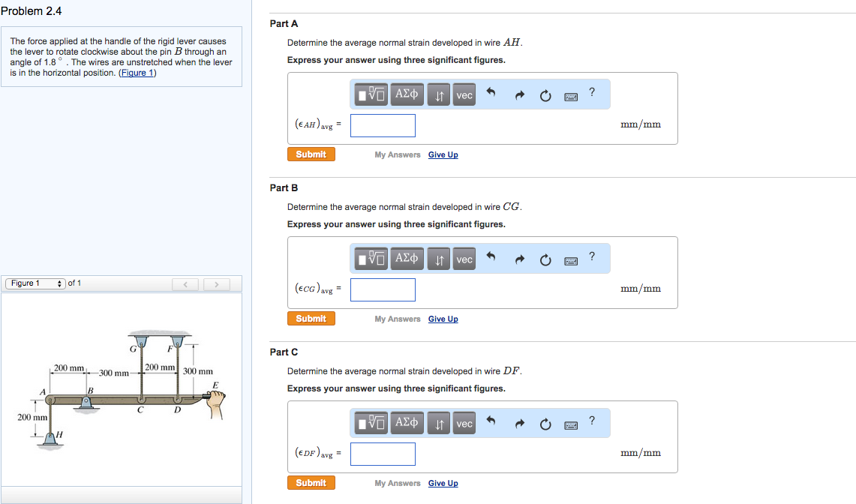Open the Greek symbols ΑΣΦ palette in Part A

406,94
